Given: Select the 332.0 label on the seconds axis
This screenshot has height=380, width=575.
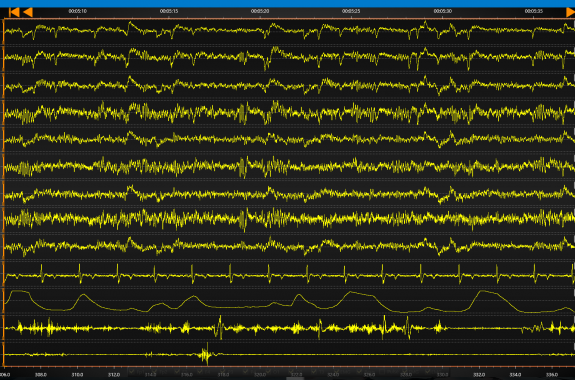Looking at the screenshot, I should coord(479,374).
